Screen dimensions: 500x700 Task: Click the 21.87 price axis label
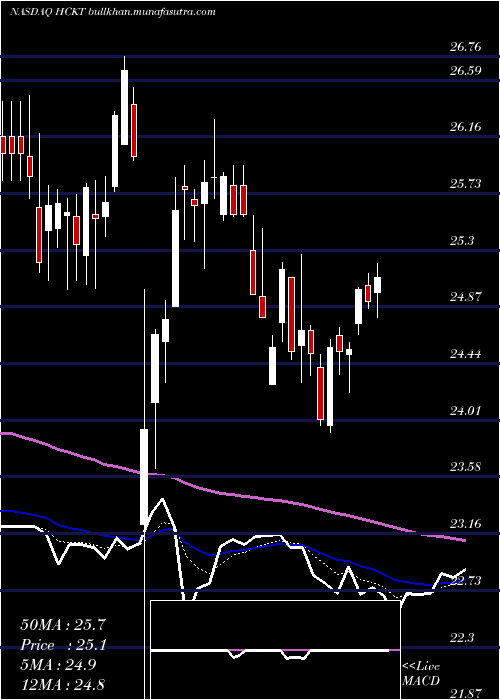pos(466,693)
